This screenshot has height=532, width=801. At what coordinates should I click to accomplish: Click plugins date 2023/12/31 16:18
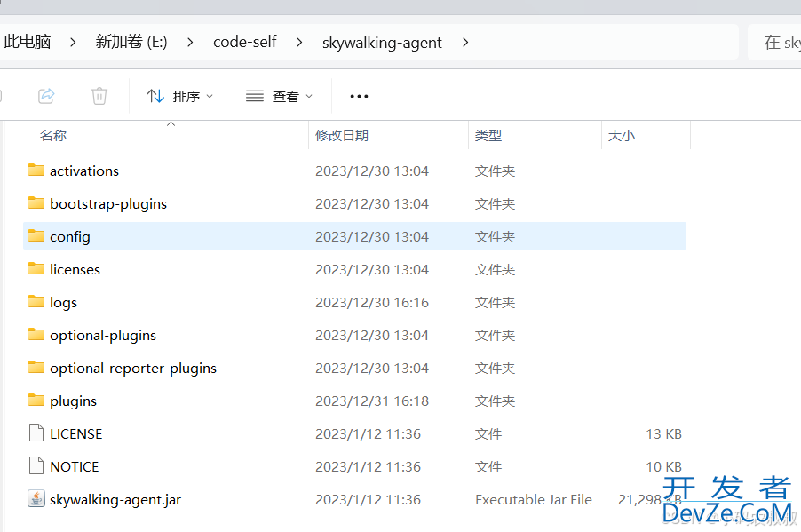(x=372, y=401)
